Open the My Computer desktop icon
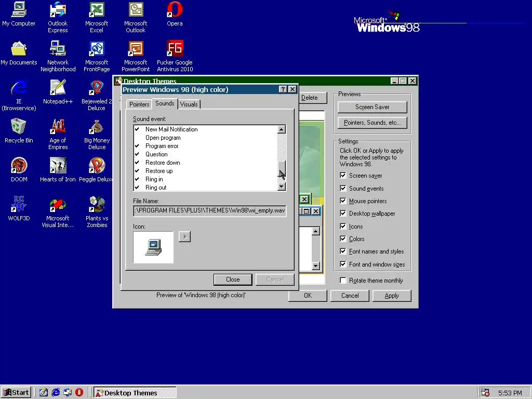Viewport: 532px width, 399px height. point(19,14)
